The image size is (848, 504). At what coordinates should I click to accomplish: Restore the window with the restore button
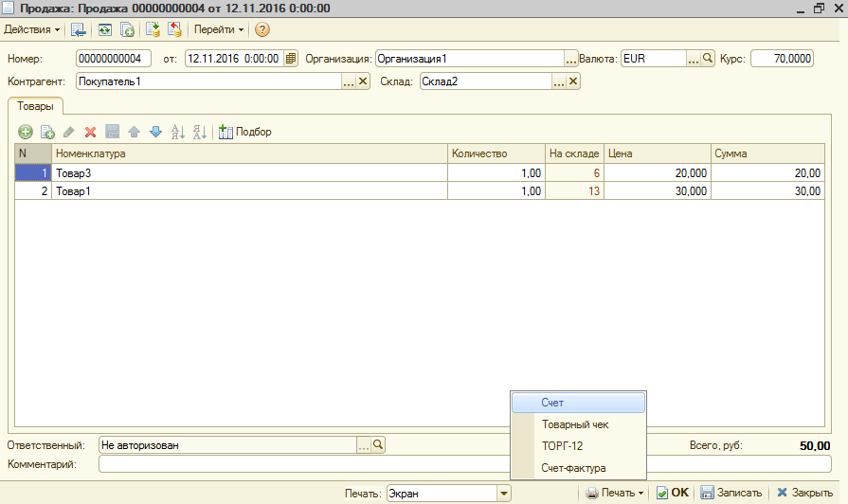819,9
